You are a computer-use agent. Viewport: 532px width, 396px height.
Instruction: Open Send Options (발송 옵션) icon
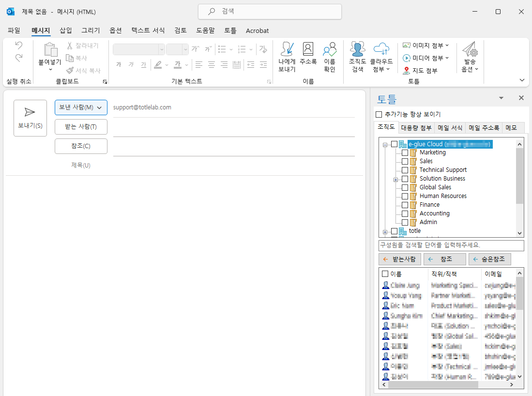click(470, 49)
